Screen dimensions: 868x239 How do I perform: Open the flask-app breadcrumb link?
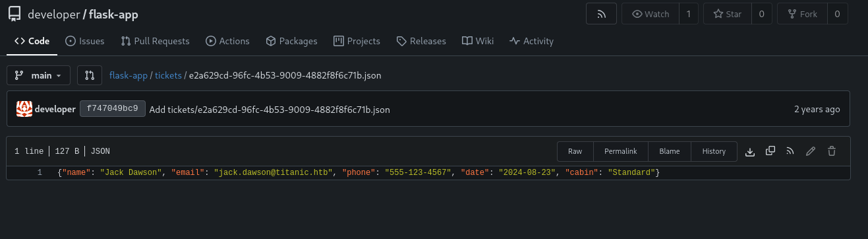pyautogui.click(x=129, y=76)
